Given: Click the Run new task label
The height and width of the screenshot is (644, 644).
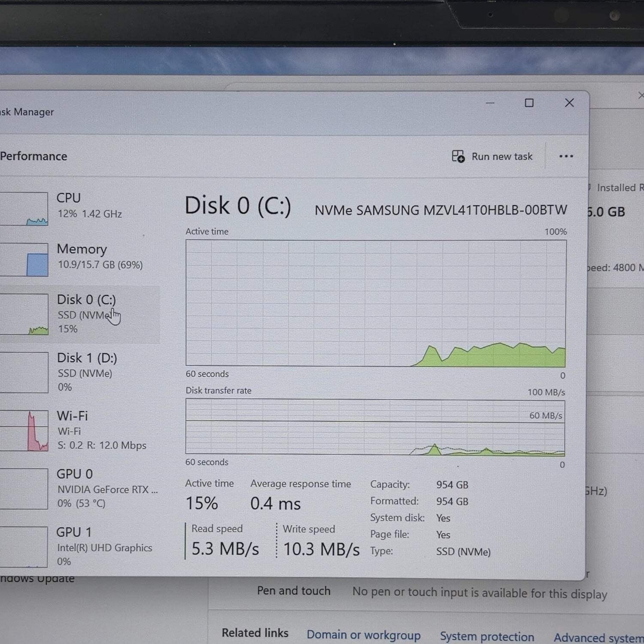Looking at the screenshot, I should pyautogui.click(x=502, y=156).
